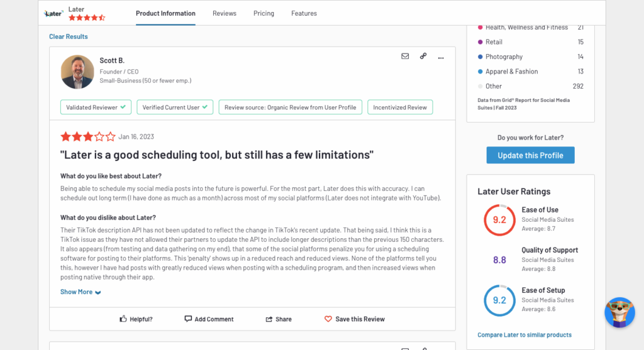Switch to Product Information tab
Screen dimensions: 644x350
pyautogui.click(x=165, y=13)
